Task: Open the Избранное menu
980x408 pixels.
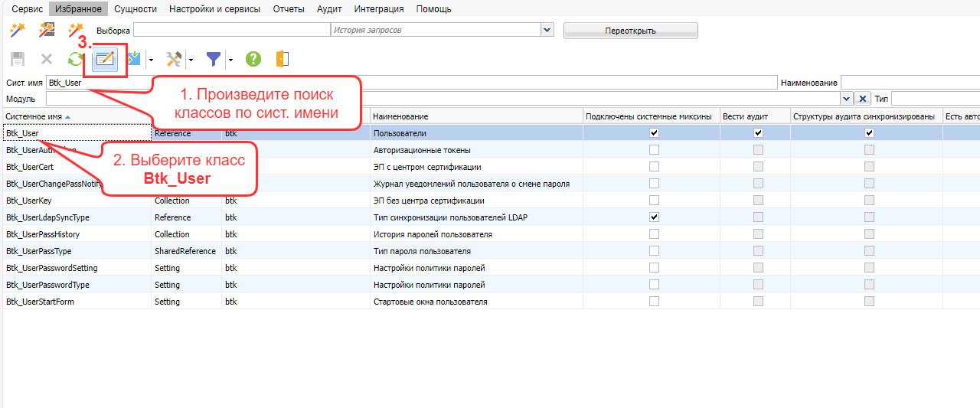Action: pos(79,9)
